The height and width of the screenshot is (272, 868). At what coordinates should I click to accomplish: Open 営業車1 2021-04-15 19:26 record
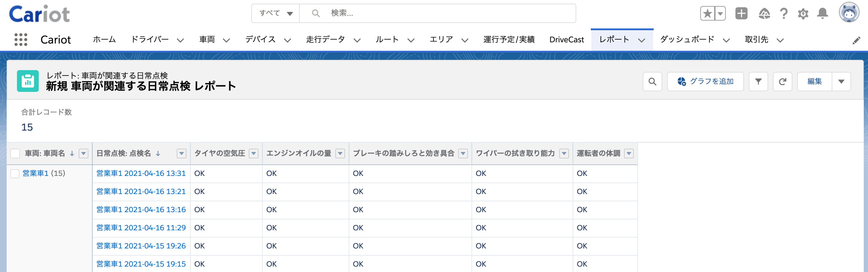141,246
